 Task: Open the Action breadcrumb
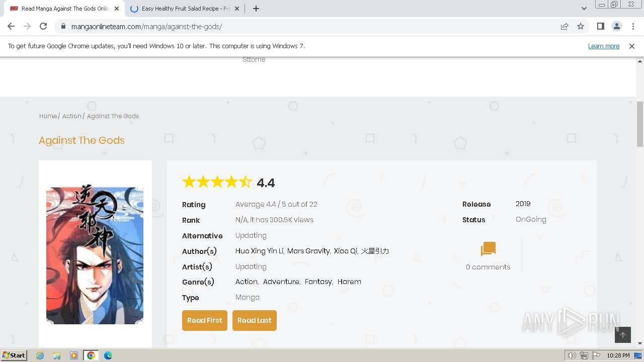click(71, 116)
